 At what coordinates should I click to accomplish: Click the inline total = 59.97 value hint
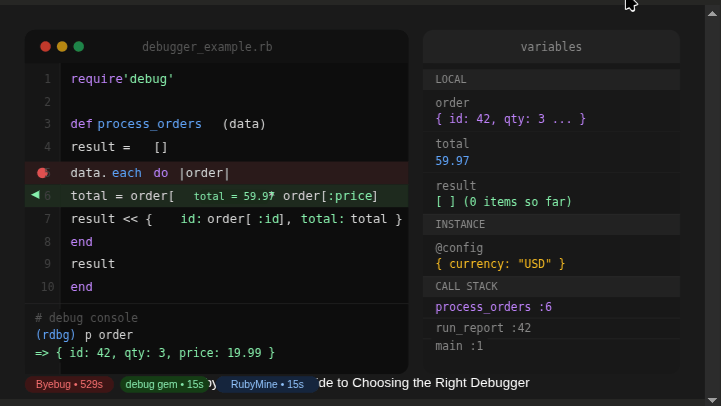[234, 197]
